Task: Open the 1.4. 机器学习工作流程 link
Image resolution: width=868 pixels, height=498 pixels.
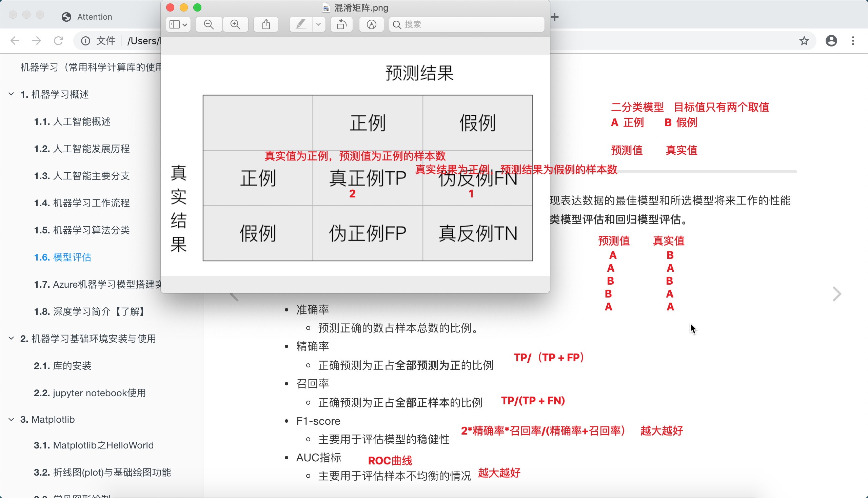Action: click(82, 203)
